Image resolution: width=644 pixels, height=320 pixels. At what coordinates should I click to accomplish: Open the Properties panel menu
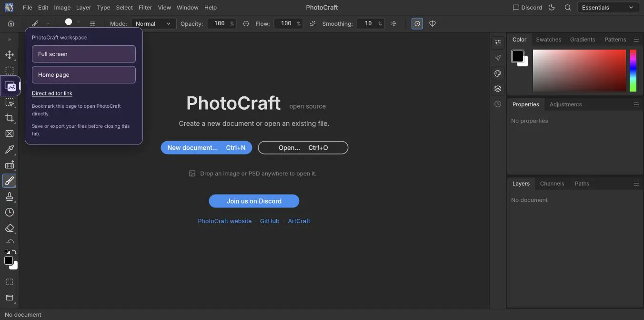point(636,104)
